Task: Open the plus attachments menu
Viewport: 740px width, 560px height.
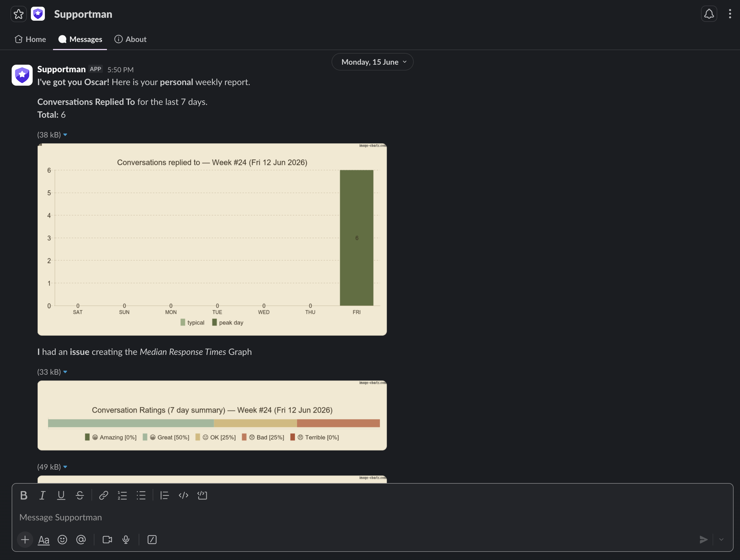Action: pos(25,540)
